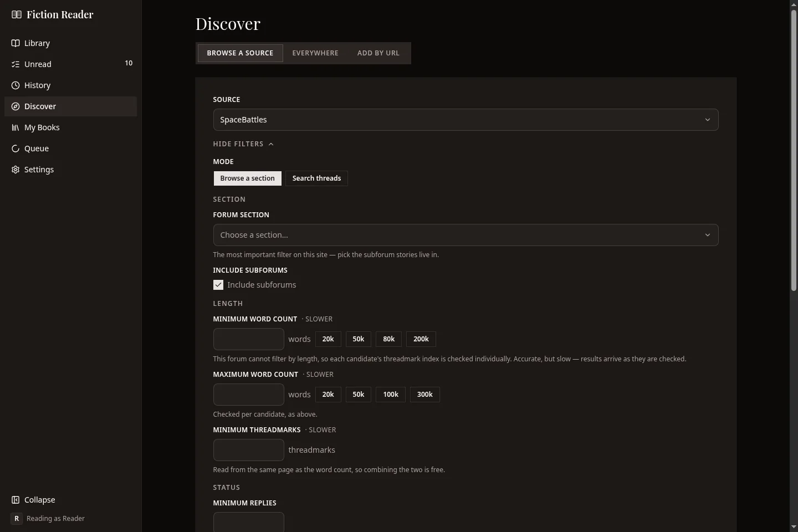Image resolution: width=798 pixels, height=532 pixels.
Task: Open the Source dropdown showing SpaceBattles
Action: tap(465, 120)
